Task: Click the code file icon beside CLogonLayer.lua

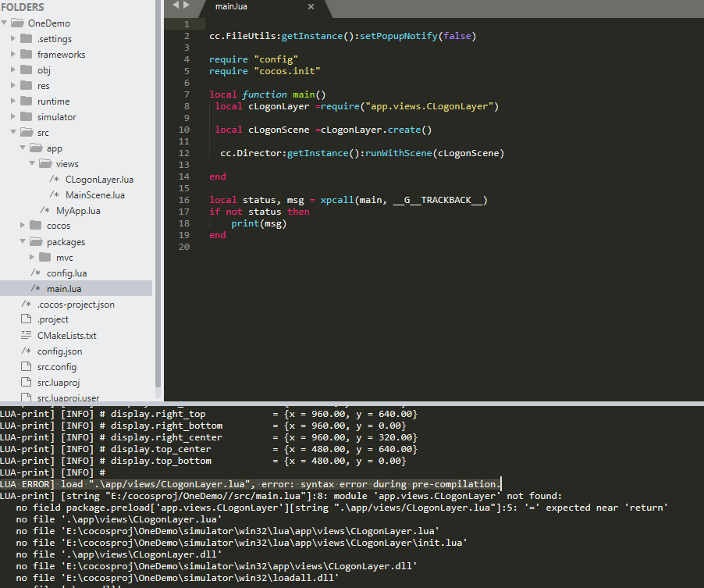Action: coord(55,180)
